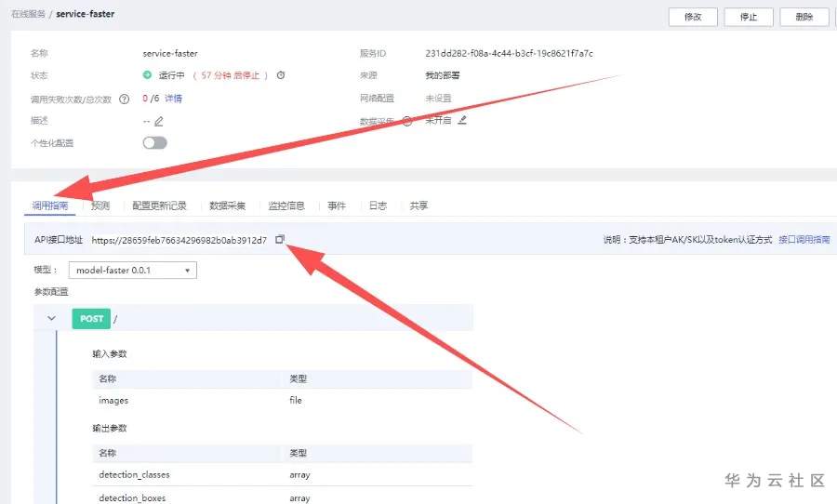This screenshot has height=504, width=837.
Task: Select the API URL text https://28659feb...
Action: click(179, 240)
